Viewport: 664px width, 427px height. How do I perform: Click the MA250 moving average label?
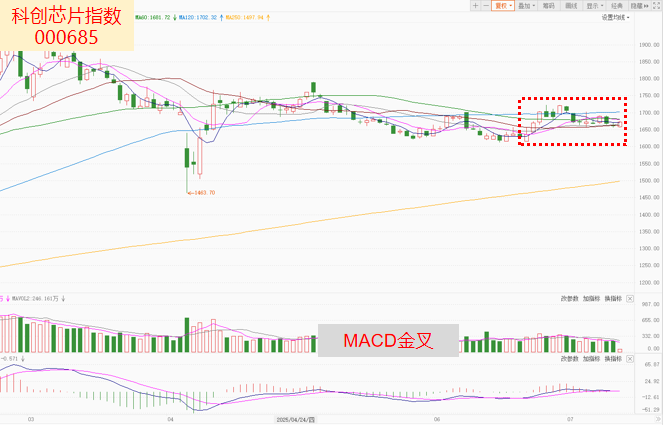point(244,17)
